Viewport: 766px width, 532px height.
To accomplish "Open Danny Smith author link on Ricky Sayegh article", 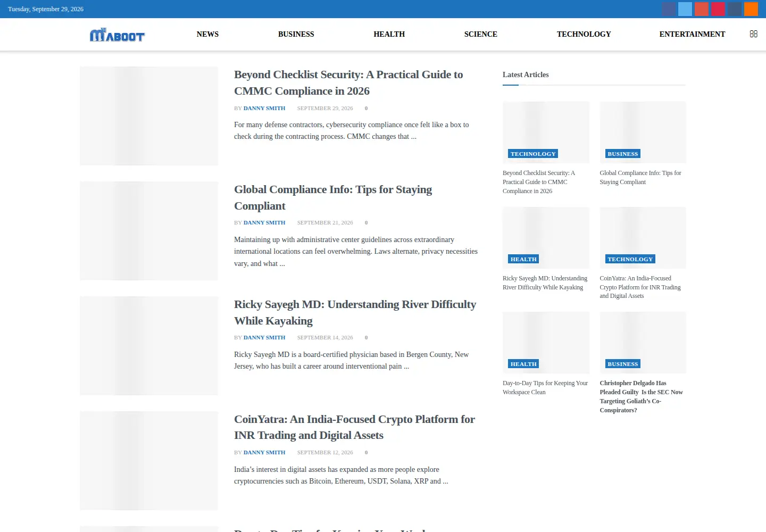I will point(264,337).
